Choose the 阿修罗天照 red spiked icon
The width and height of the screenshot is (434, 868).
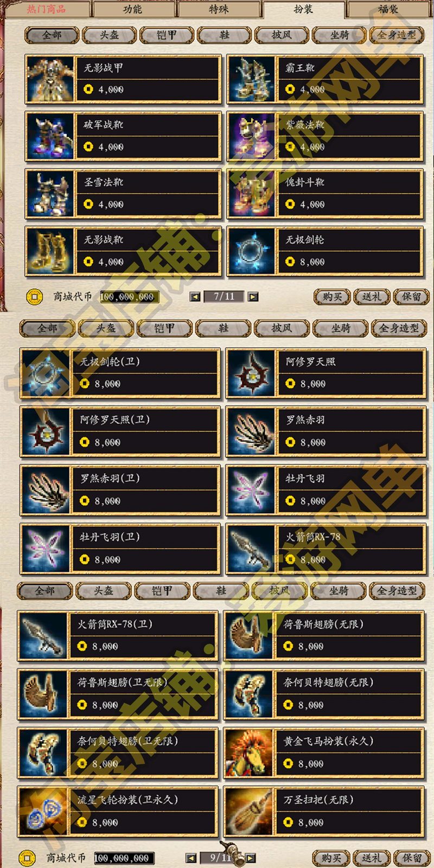coord(251,373)
